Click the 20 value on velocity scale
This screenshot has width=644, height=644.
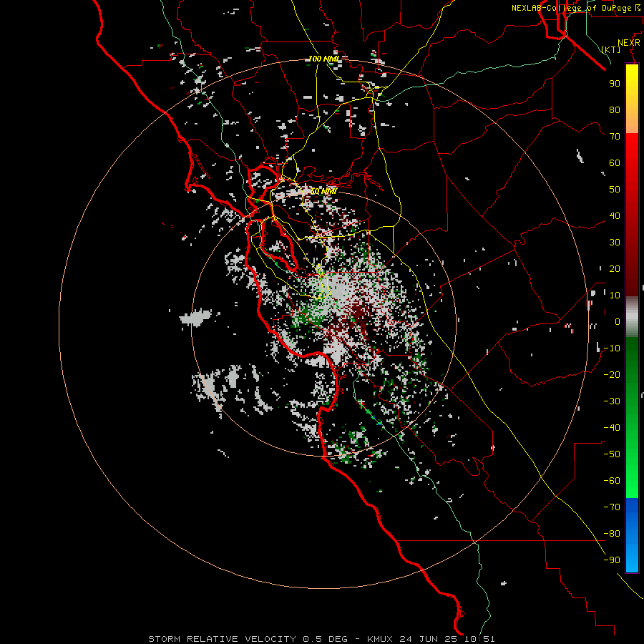pos(615,269)
